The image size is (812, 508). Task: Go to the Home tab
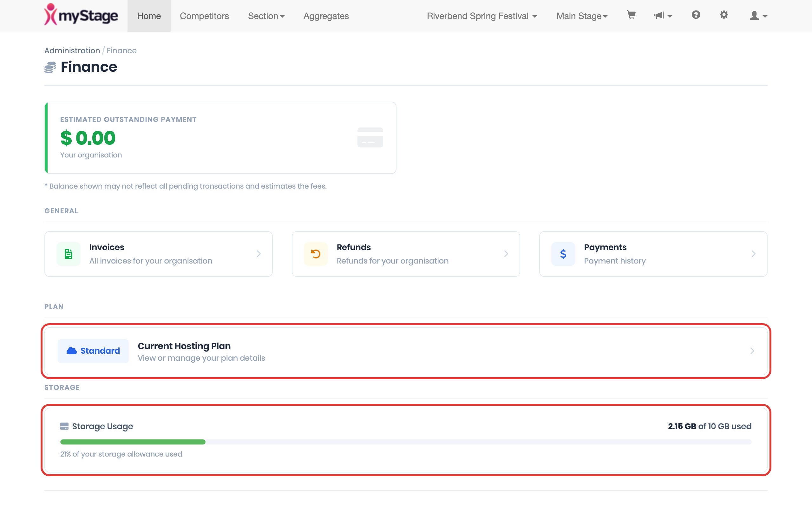[149, 16]
